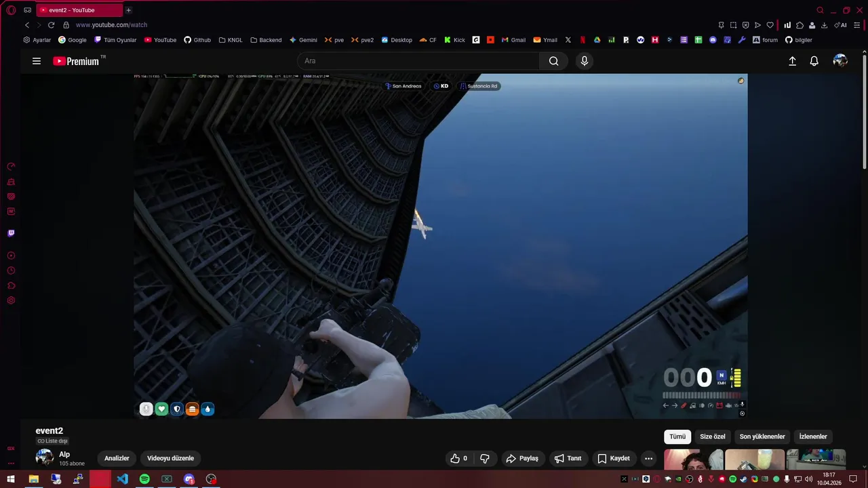The width and height of the screenshot is (868, 488).
Task: Open history clock in Opera sidebar
Action: (11, 270)
